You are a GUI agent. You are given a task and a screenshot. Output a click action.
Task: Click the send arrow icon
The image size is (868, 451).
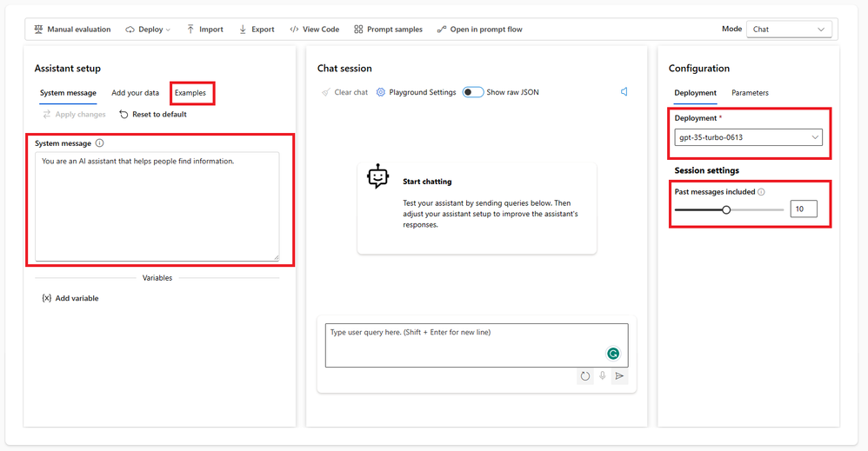pos(619,375)
